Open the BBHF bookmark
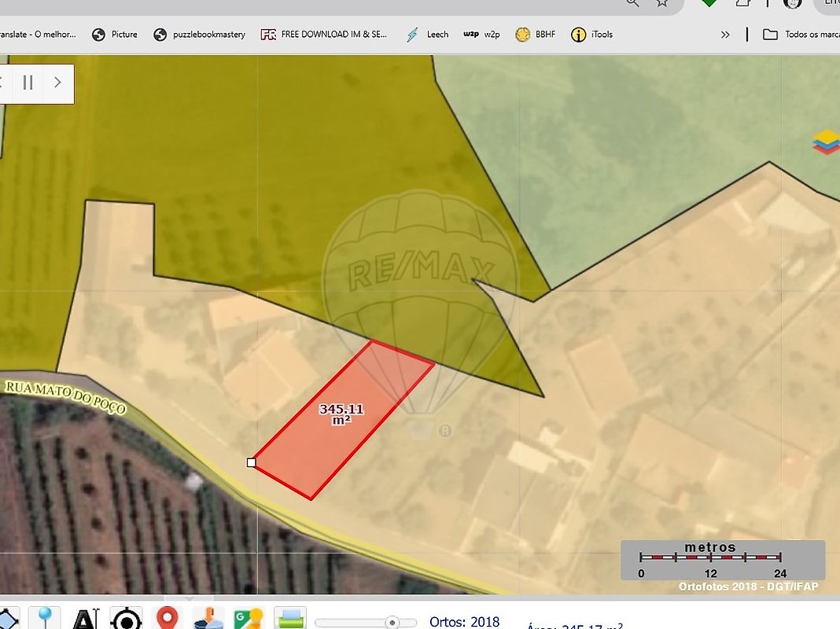Image resolution: width=840 pixels, height=629 pixels. tap(535, 35)
